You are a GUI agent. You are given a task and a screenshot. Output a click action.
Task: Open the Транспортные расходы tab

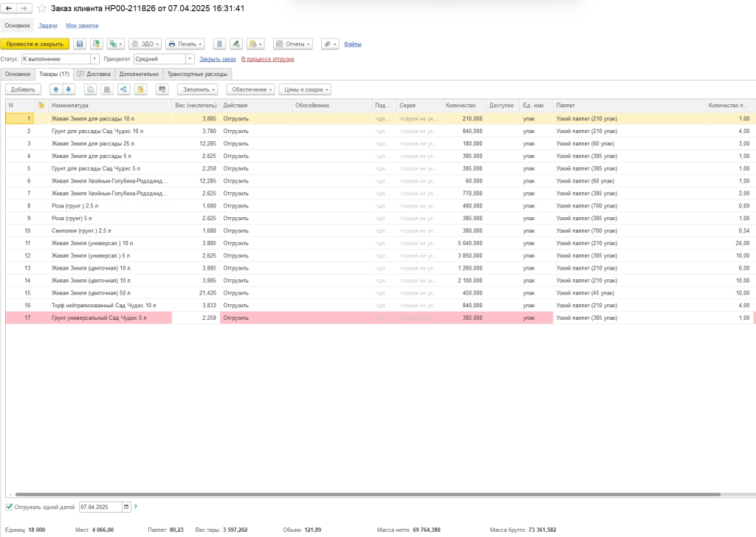tap(197, 74)
